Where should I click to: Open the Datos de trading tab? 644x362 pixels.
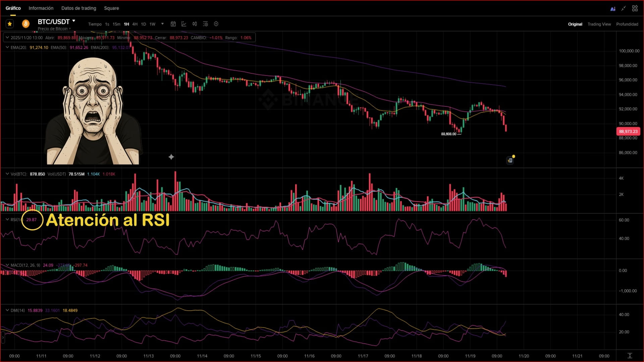(78, 8)
